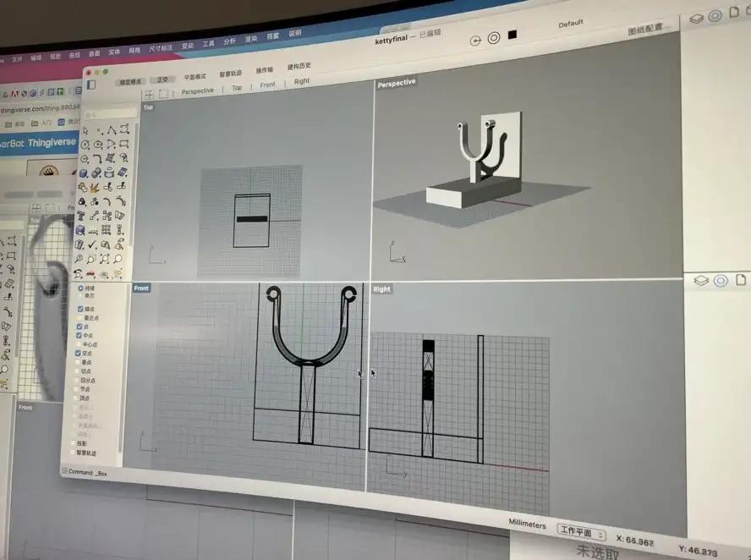751x560 pixels.
Task: Enable the 切点 tangent snap checkbox
Action: (x=77, y=371)
